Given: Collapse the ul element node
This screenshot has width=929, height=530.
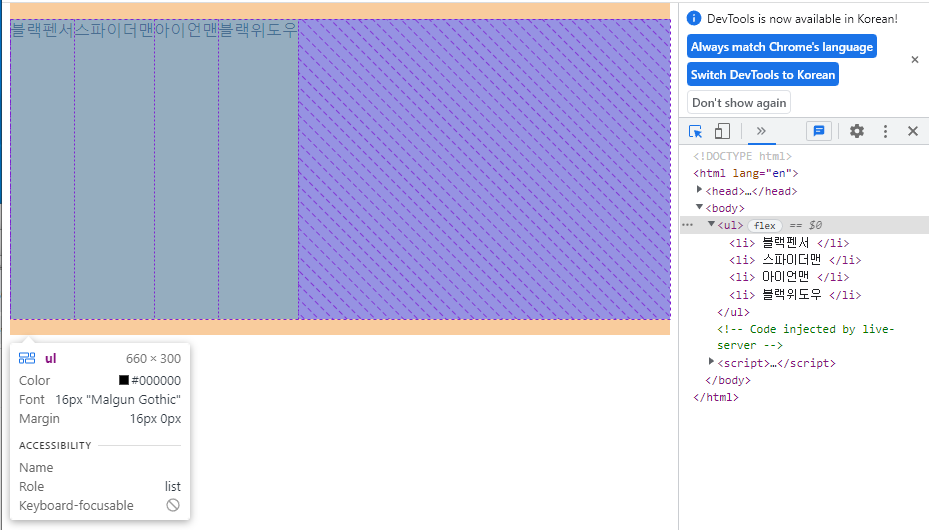Looking at the screenshot, I should click(x=711, y=224).
